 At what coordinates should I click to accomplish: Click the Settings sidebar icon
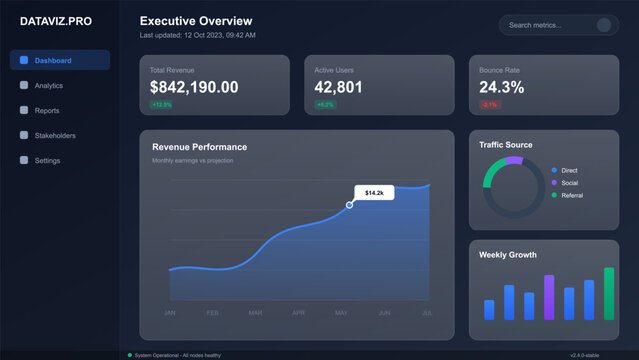point(24,160)
